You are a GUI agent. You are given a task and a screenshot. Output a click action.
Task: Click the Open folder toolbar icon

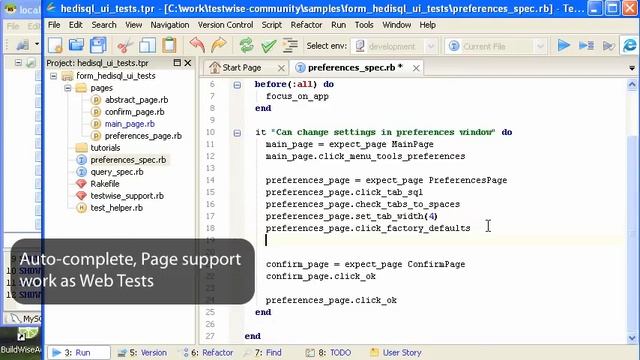76,45
